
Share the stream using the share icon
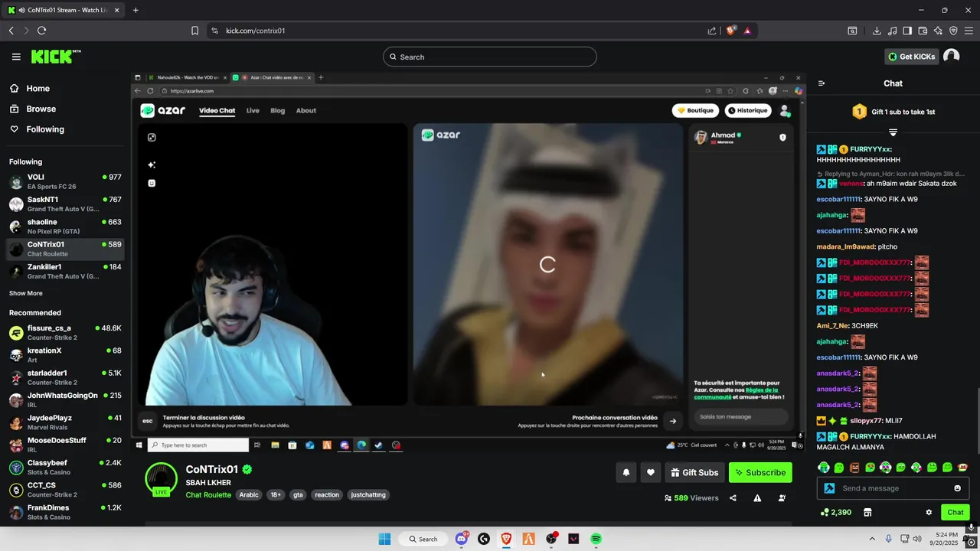click(733, 498)
